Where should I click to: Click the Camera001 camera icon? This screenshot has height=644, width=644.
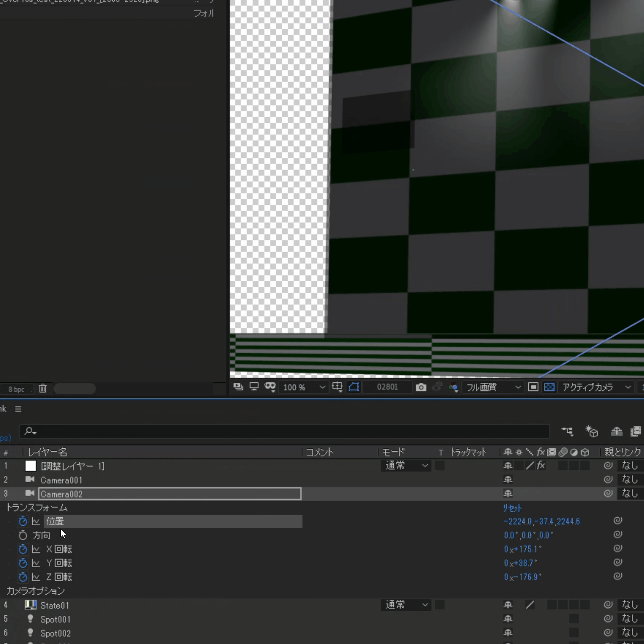pos(30,479)
